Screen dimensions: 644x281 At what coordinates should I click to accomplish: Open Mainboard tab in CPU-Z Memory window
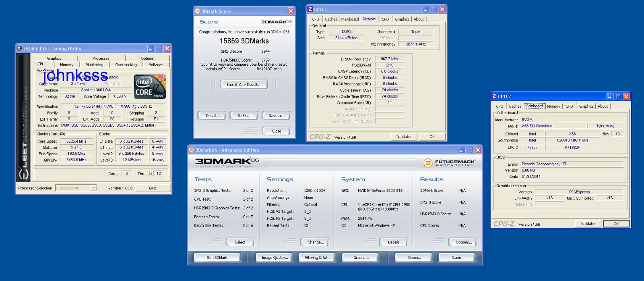click(x=350, y=19)
